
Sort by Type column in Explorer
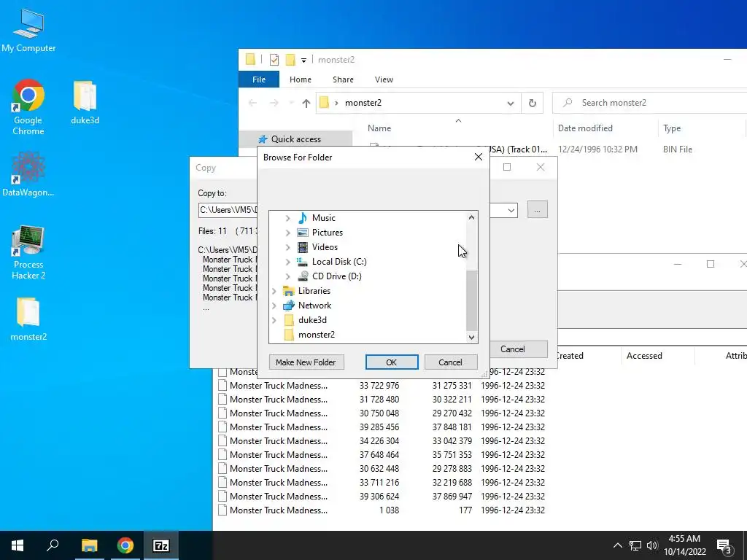click(x=672, y=128)
